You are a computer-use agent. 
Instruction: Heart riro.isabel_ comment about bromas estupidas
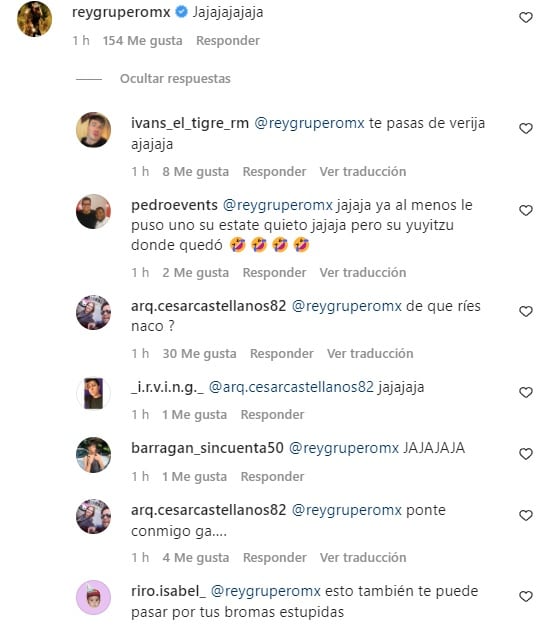(526, 596)
